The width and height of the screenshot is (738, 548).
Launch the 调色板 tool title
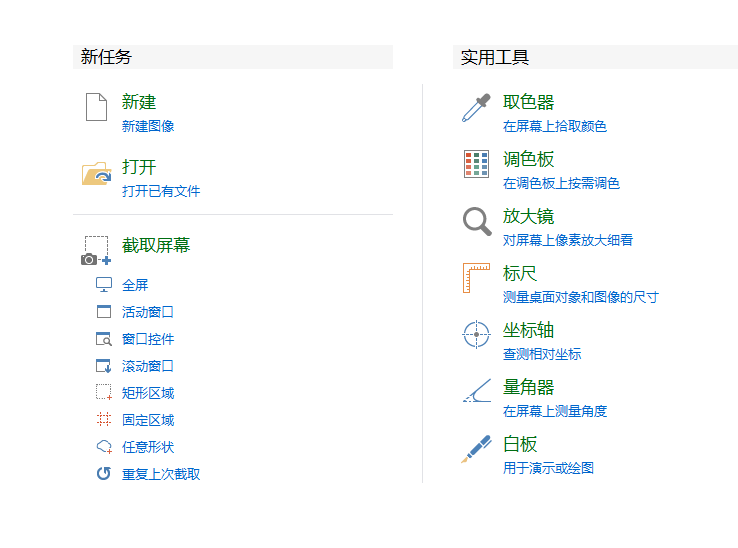pos(529,159)
